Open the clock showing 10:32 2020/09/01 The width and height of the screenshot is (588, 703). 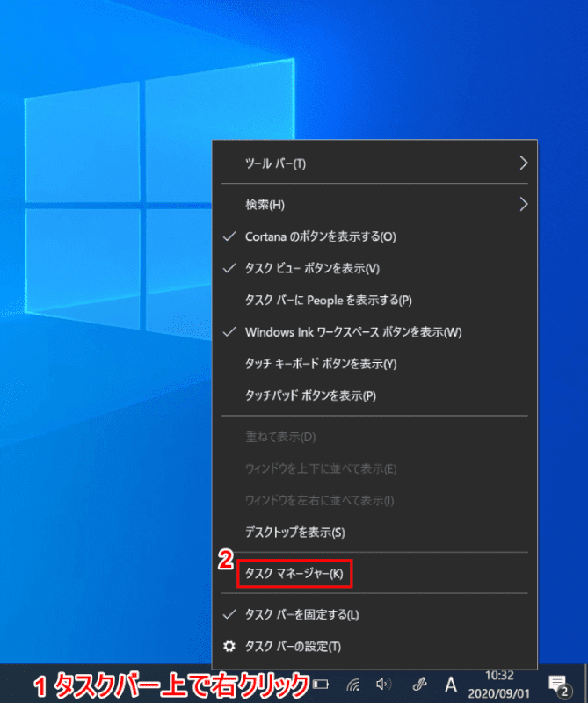coord(499,685)
